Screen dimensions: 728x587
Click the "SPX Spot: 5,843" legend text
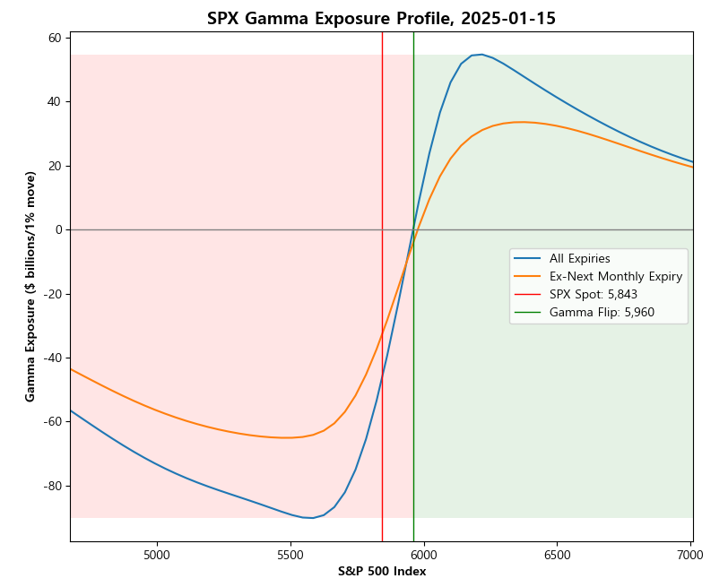[593, 295]
